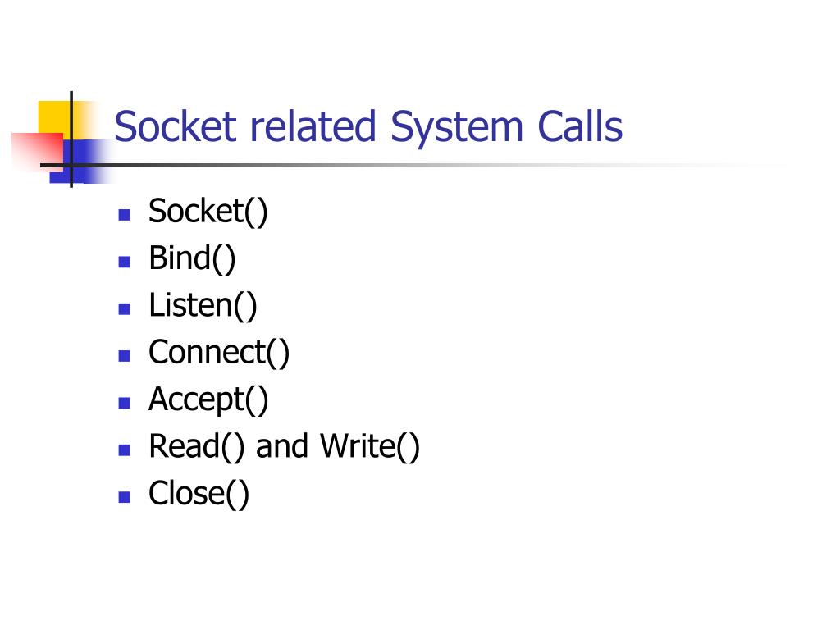The height and width of the screenshot is (630, 840).
Task: Click the Connect() list item
Action: 218,353
